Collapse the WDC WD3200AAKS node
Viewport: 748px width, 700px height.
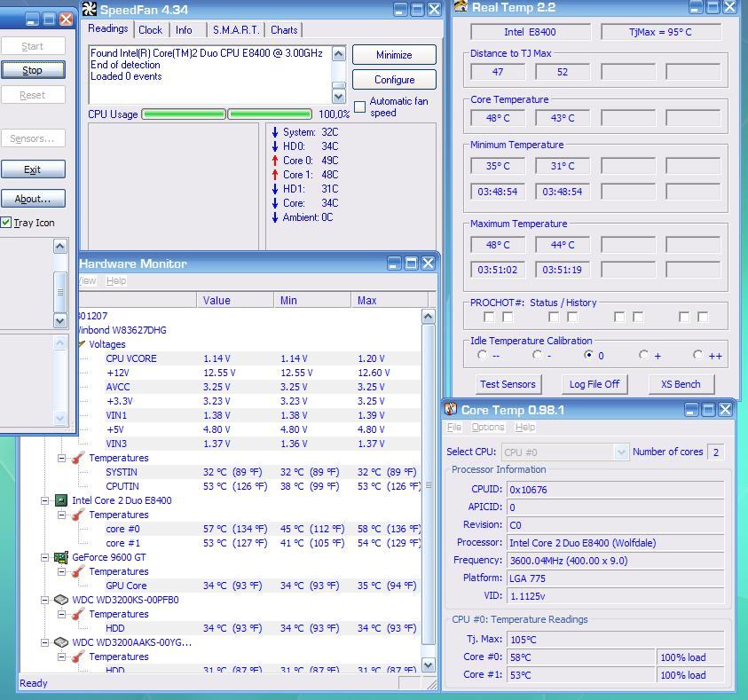point(44,642)
